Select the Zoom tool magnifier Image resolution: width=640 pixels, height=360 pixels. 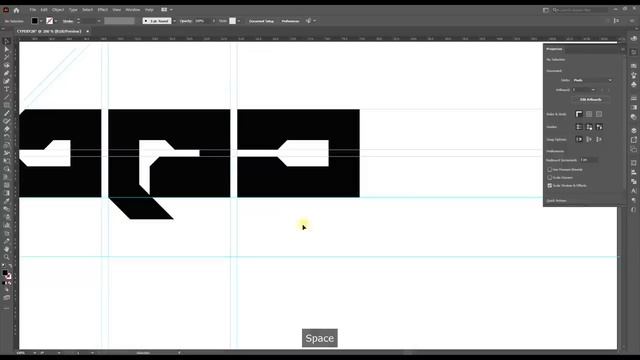click(x=7, y=257)
